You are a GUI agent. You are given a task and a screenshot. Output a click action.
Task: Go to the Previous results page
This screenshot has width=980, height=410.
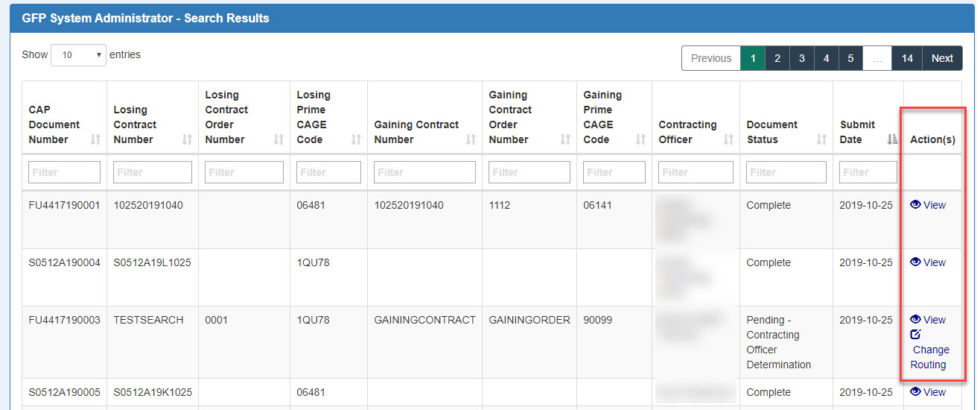[x=710, y=58]
